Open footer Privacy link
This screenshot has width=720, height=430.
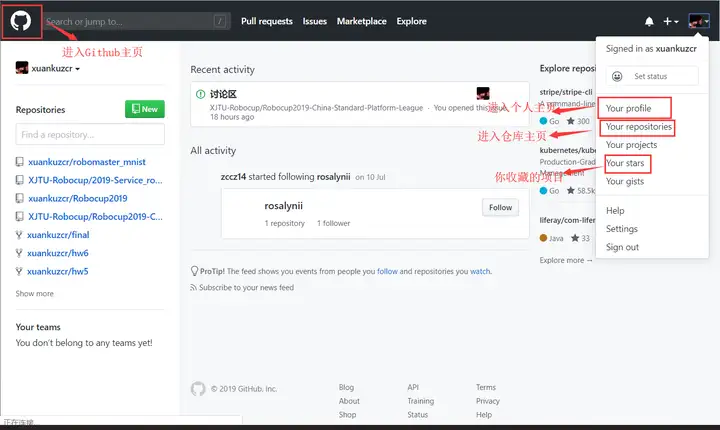click(x=488, y=401)
